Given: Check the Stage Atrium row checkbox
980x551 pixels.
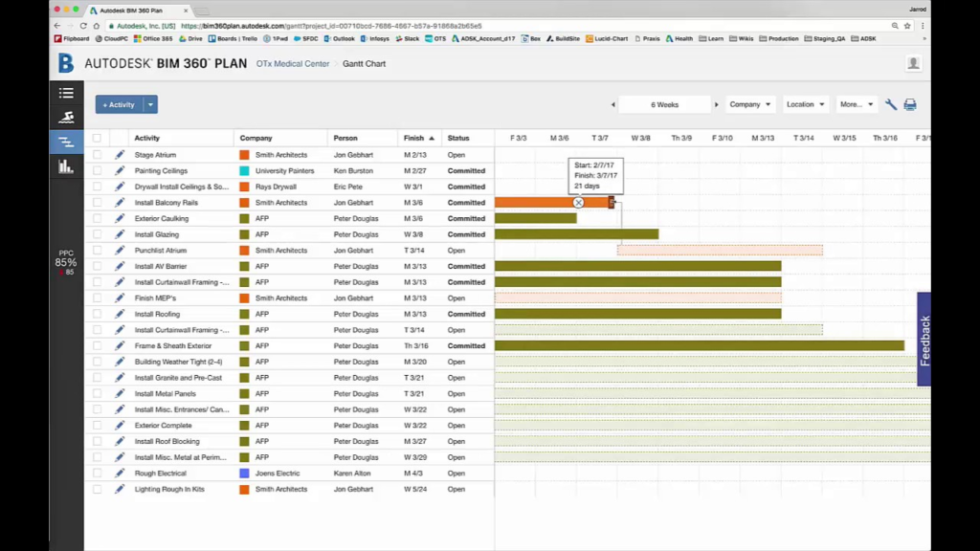Looking at the screenshot, I should (97, 154).
